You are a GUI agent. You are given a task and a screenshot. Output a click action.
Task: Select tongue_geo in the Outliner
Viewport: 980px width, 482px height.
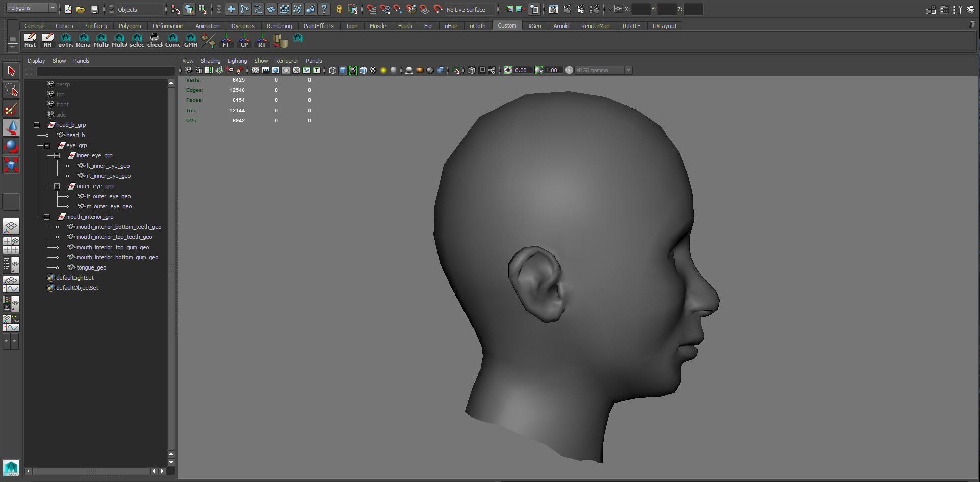coord(91,267)
